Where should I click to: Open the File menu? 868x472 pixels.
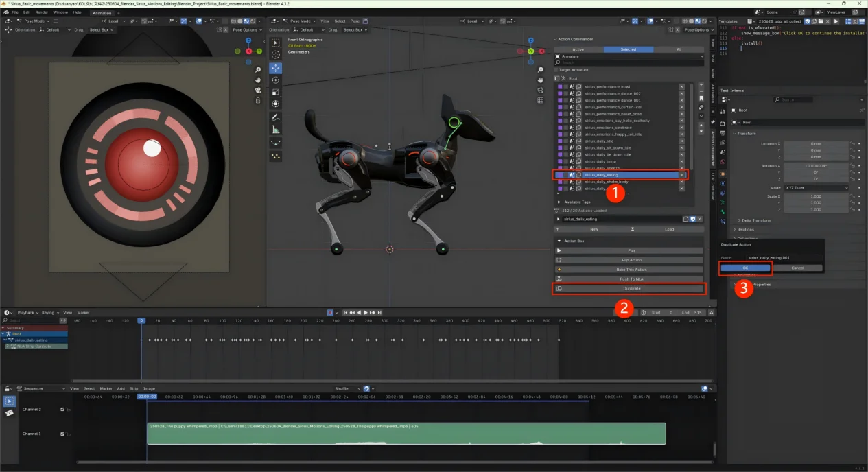click(15, 12)
